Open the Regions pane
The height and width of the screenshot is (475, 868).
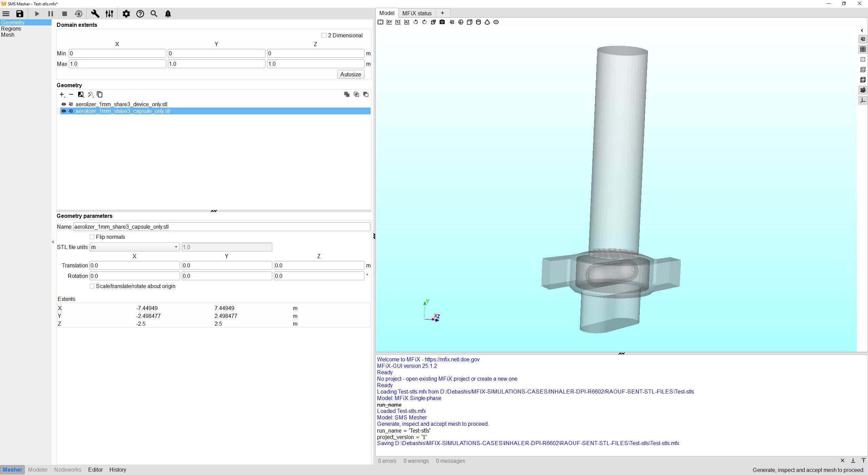pyautogui.click(x=11, y=28)
